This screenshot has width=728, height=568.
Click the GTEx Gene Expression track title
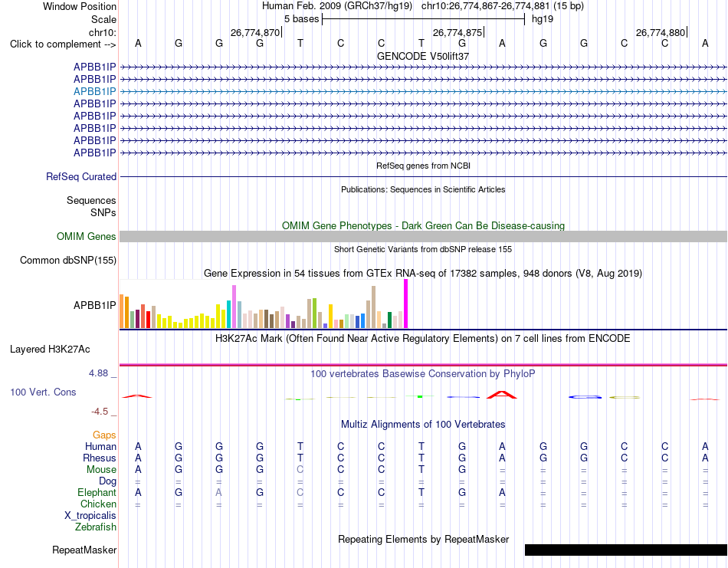tap(423, 273)
